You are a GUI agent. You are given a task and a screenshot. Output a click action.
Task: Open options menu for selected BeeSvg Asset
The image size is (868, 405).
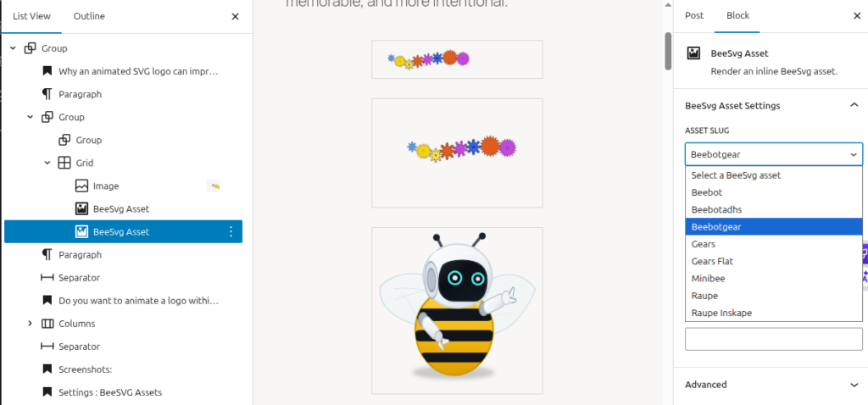point(231,232)
